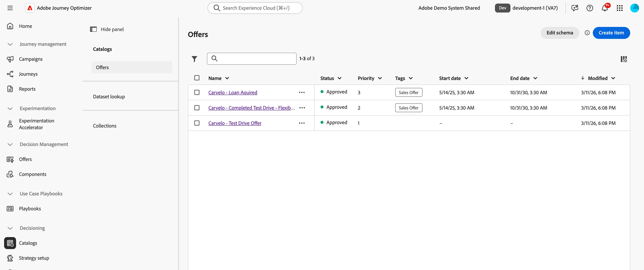Open the feedback chat icon in header
The height and width of the screenshot is (270, 644).
pyautogui.click(x=575, y=8)
